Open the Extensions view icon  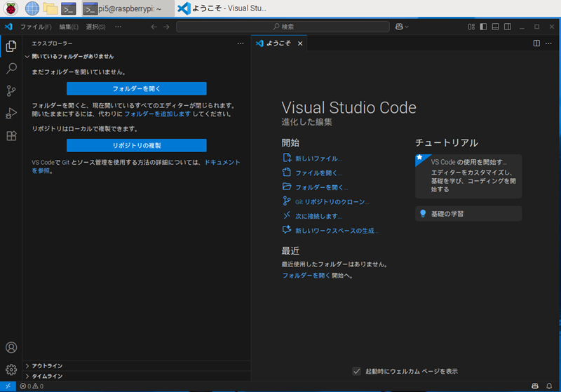[x=11, y=136]
